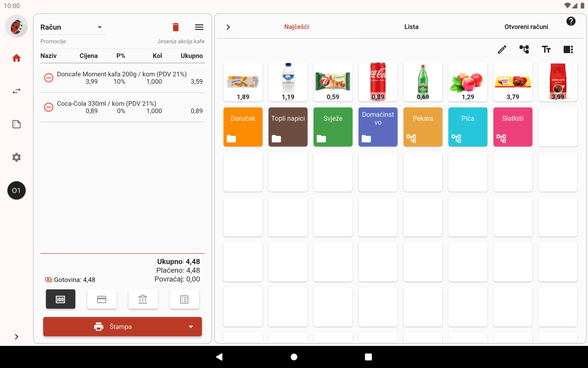The width and height of the screenshot is (588, 368).
Task: Expand the Štampa button dropdown arrow
Action: (x=191, y=327)
